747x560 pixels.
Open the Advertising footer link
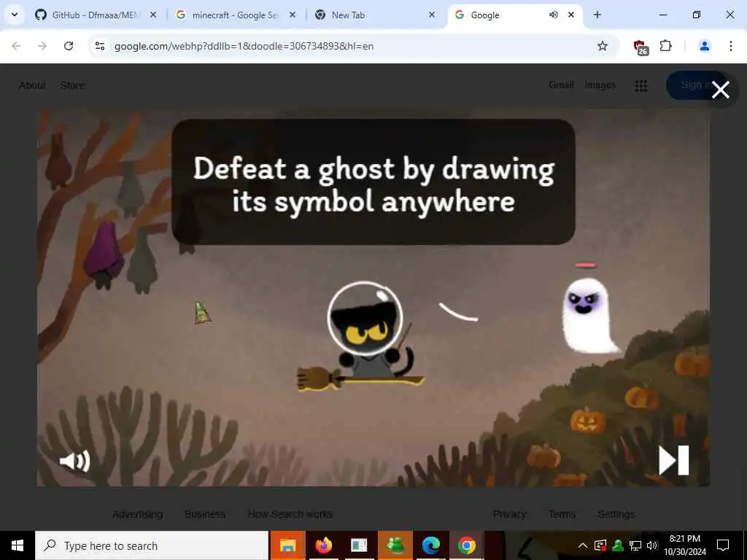coord(138,514)
